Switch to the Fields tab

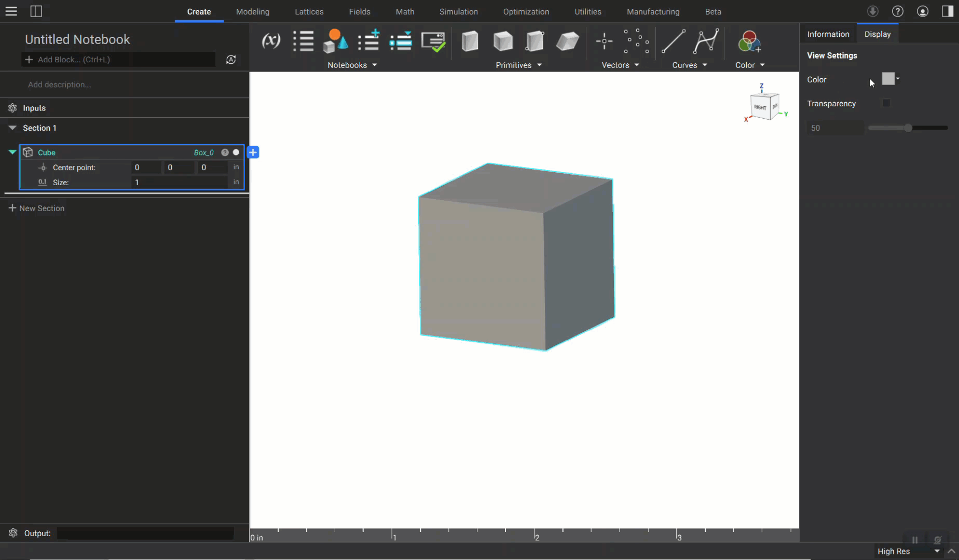coord(360,11)
